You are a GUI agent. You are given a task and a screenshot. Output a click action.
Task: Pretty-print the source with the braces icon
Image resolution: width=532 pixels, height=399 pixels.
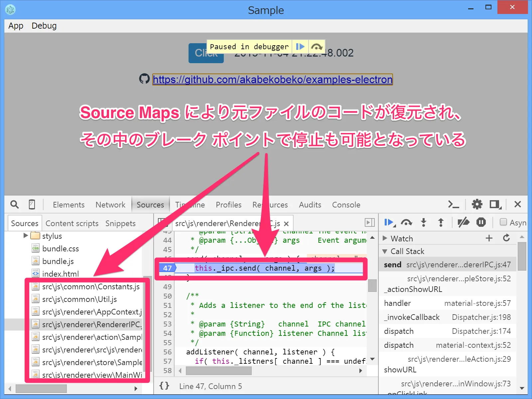tap(164, 386)
